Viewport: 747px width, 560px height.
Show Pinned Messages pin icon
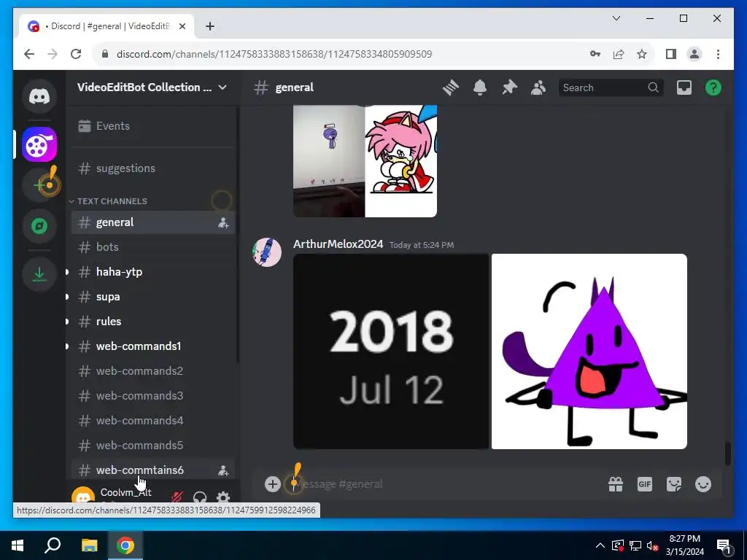point(509,87)
